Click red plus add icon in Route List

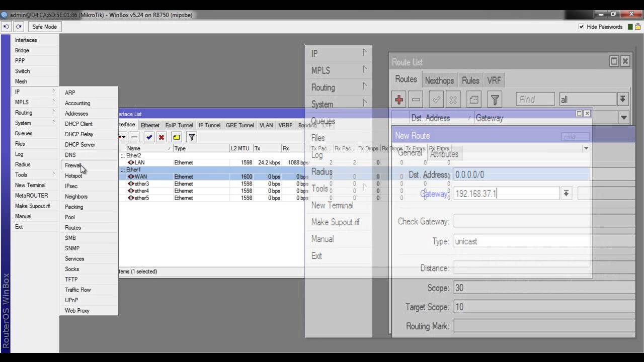tap(399, 100)
